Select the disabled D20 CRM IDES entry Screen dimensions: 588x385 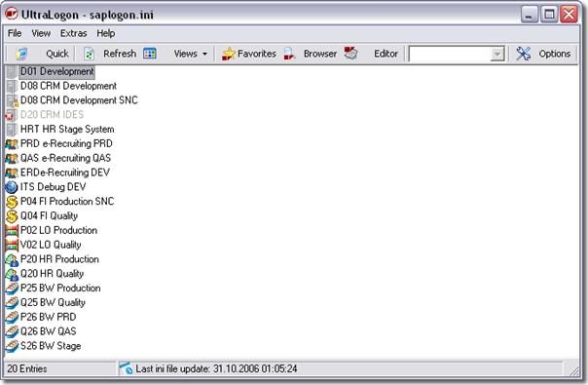pos(52,115)
